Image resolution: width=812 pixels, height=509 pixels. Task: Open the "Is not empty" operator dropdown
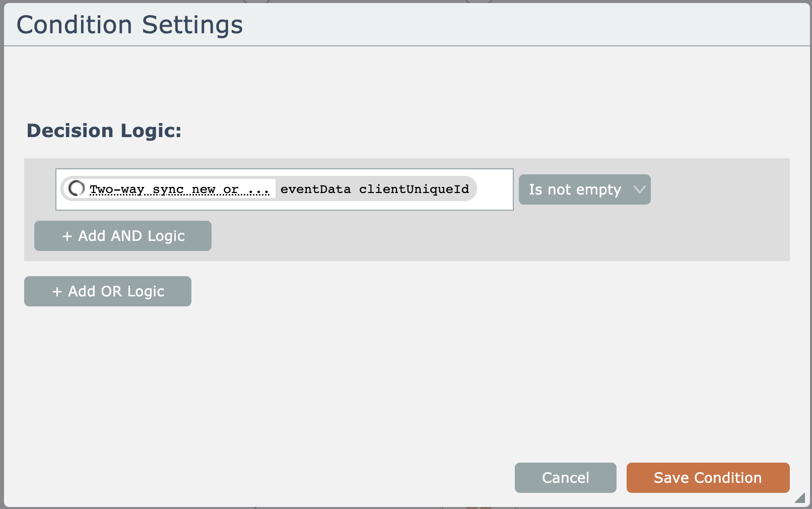coord(584,189)
